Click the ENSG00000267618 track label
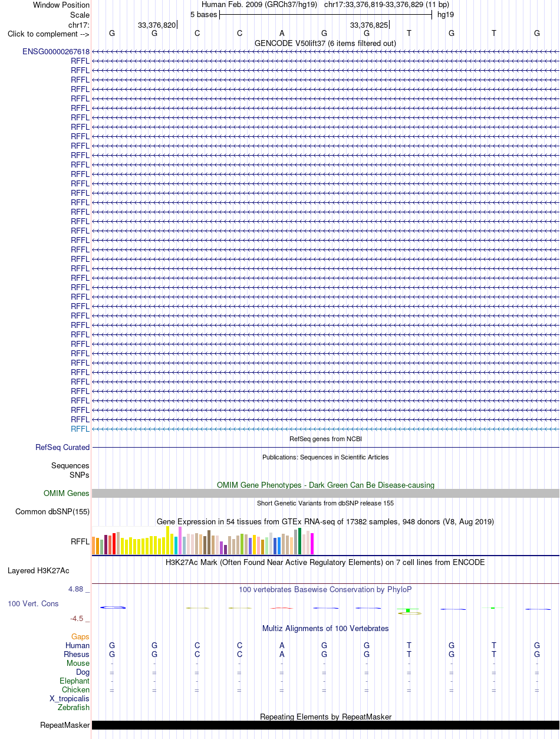 pos(56,51)
